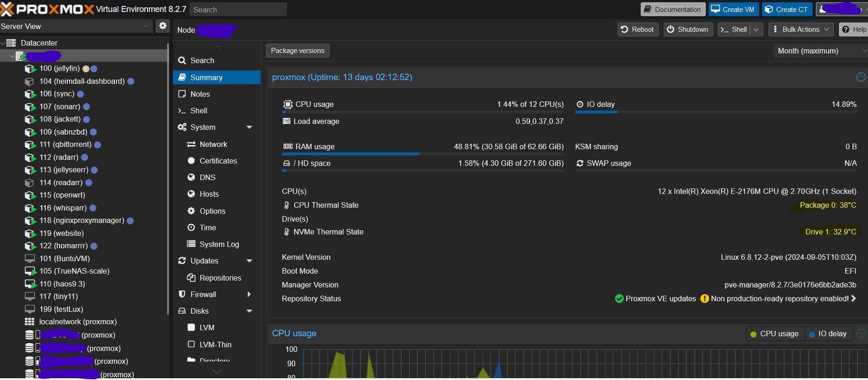
Task: Click the running VM 105 TrueNAS-scale icon
Action: click(30, 271)
